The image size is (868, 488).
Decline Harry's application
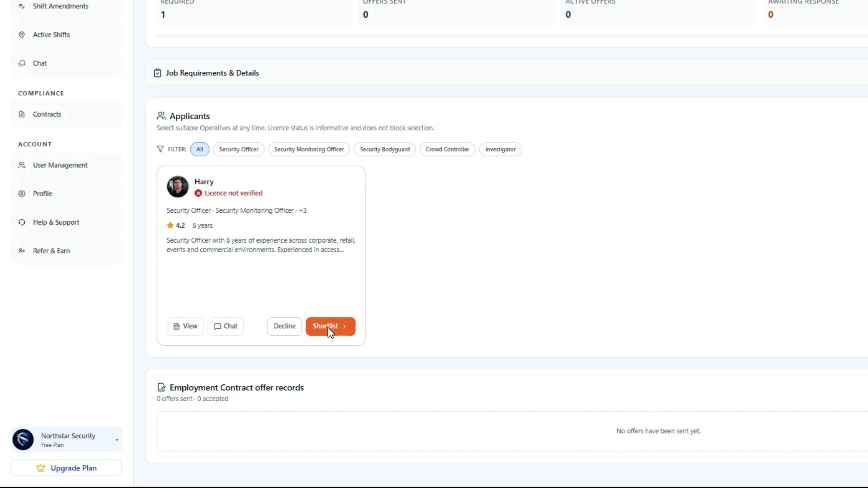[284, 326]
